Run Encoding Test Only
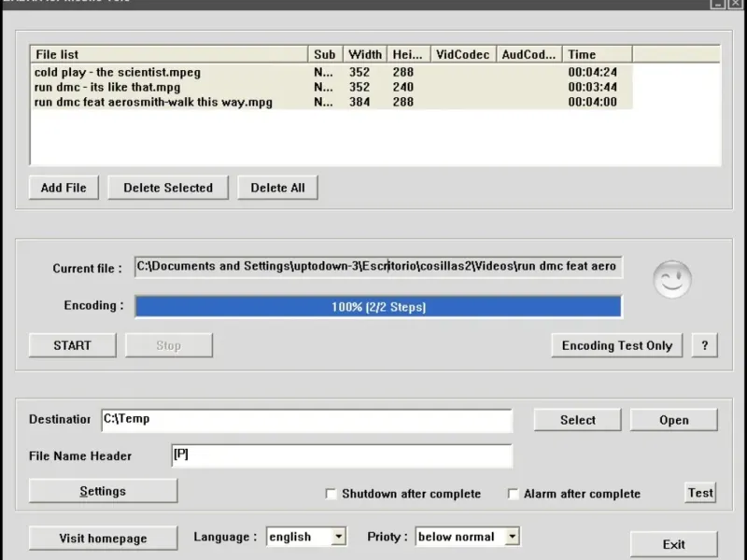Screen dimensions: 747x560 [x=617, y=345]
